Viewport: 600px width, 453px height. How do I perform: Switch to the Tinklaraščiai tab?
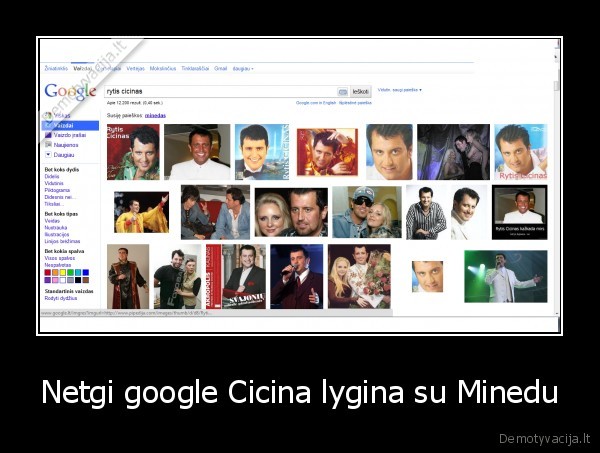195,68
